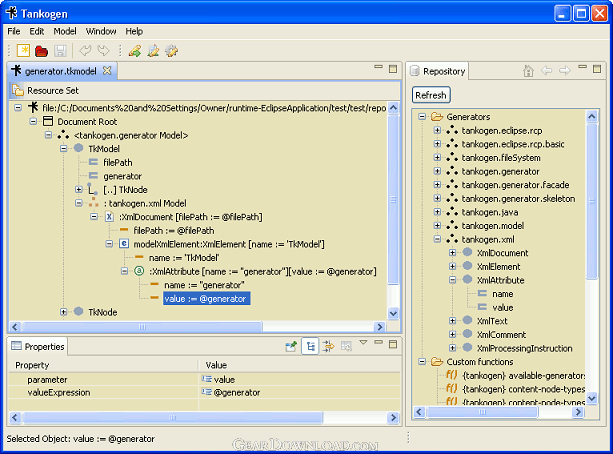This screenshot has height=454, width=613.
Task: Expand the [..] TkNode node
Action: (79, 189)
